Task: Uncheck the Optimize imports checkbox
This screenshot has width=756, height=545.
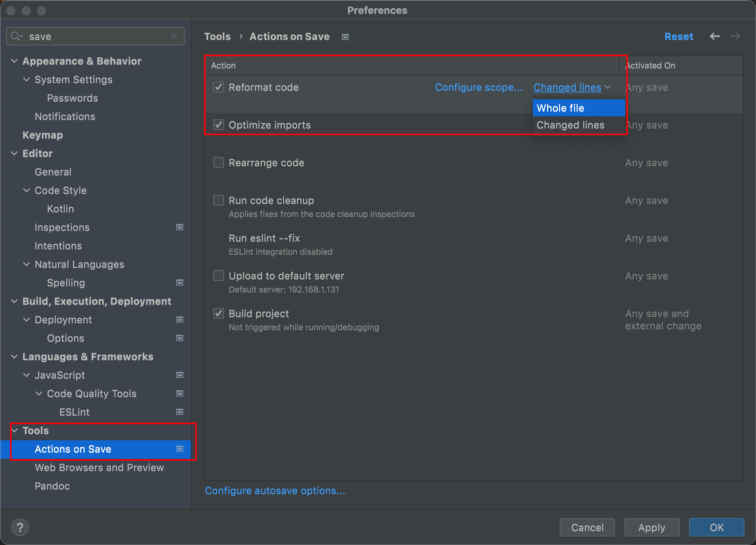Action: 219,125
